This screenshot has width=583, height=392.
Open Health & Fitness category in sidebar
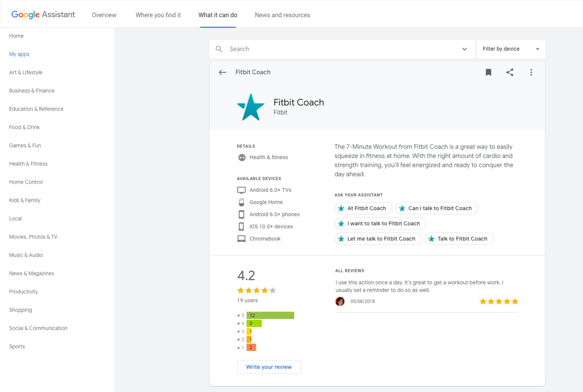(28, 164)
